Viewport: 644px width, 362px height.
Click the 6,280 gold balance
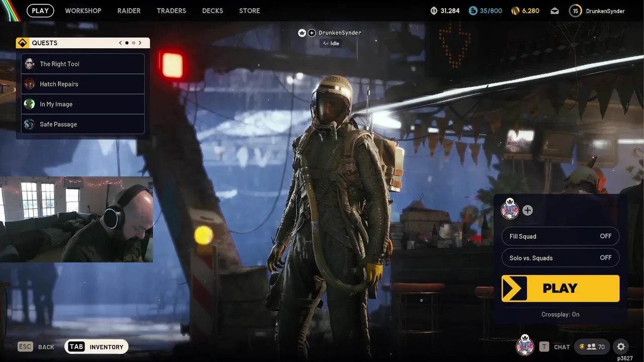pos(530,11)
